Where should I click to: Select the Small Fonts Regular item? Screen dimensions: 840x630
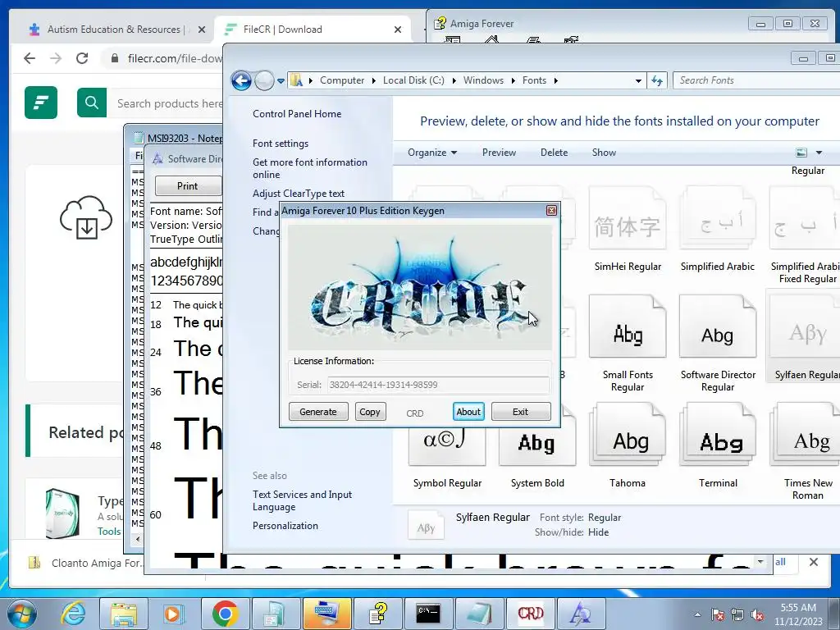[628, 344]
